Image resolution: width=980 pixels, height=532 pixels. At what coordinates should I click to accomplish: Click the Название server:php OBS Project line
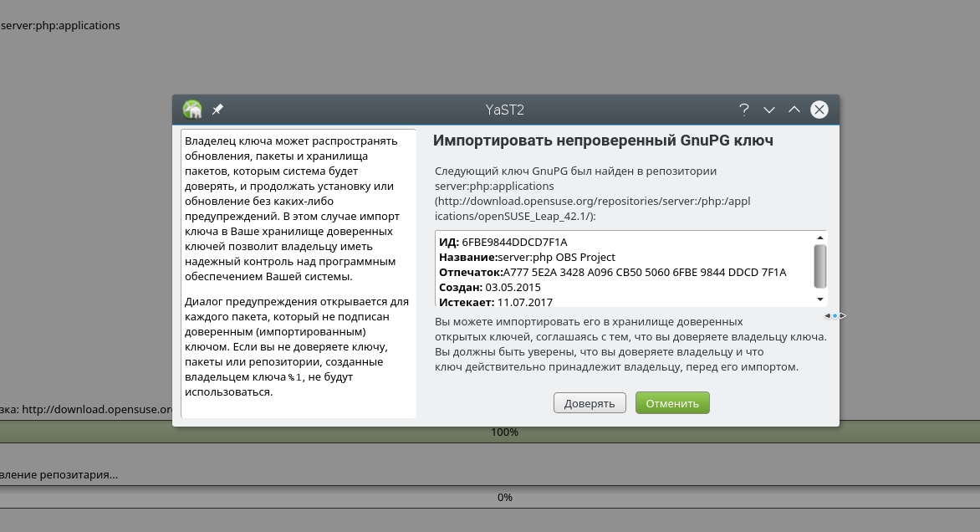(527, 257)
